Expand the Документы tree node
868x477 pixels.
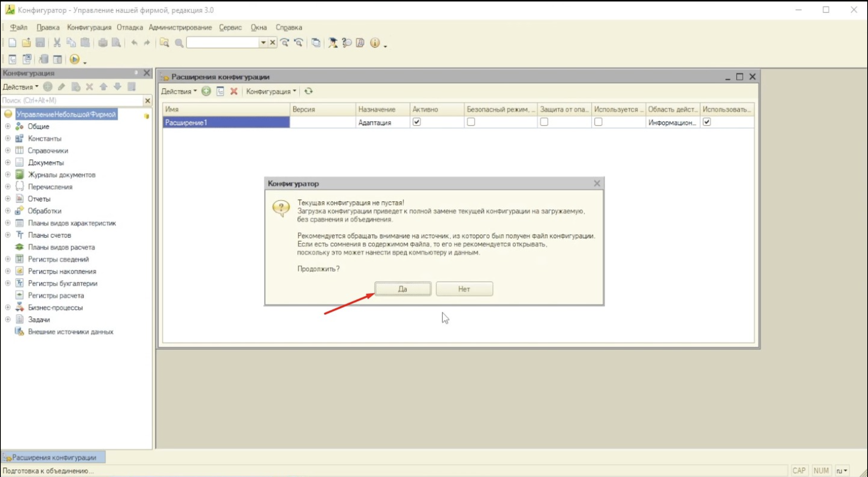point(8,162)
